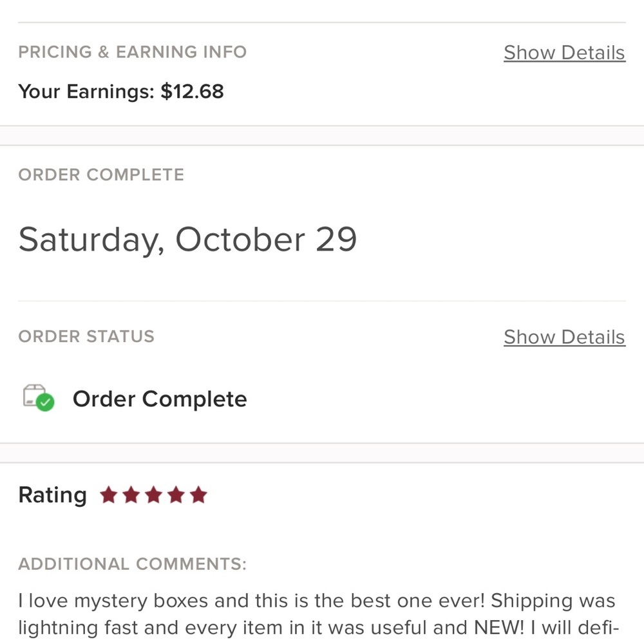
Task: Expand Show Details for Pricing & Earning Info
Action: tap(564, 53)
